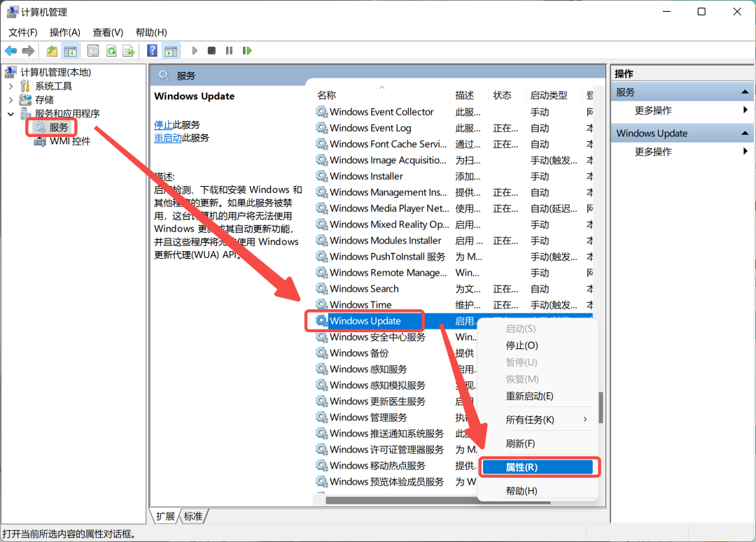Choose 属性(R) in context menu
The image size is (756, 542).
(x=538, y=467)
